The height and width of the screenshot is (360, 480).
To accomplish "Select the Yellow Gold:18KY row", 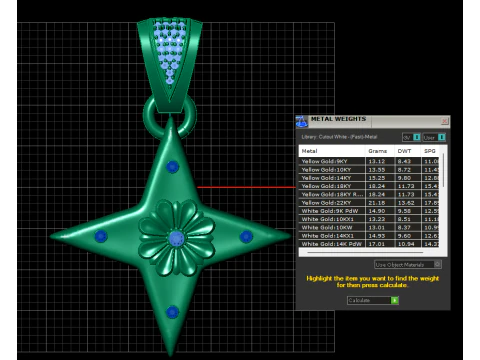I will [x=369, y=186].
